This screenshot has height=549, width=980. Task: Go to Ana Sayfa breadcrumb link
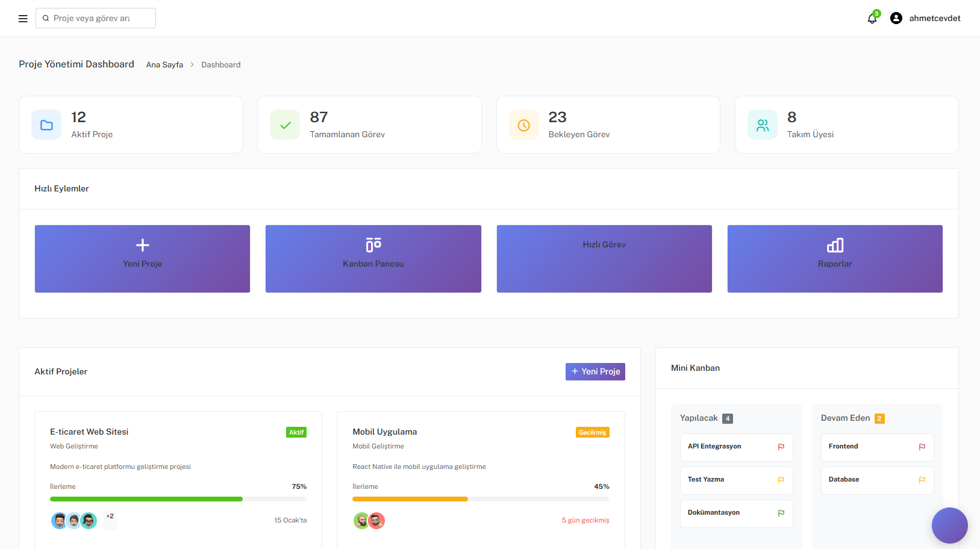[x=164, y=65]
